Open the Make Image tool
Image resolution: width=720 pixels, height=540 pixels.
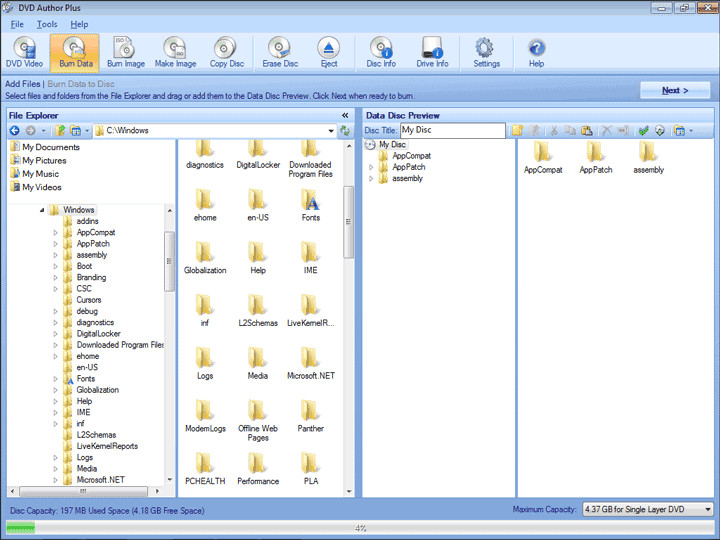coord(175,53)
